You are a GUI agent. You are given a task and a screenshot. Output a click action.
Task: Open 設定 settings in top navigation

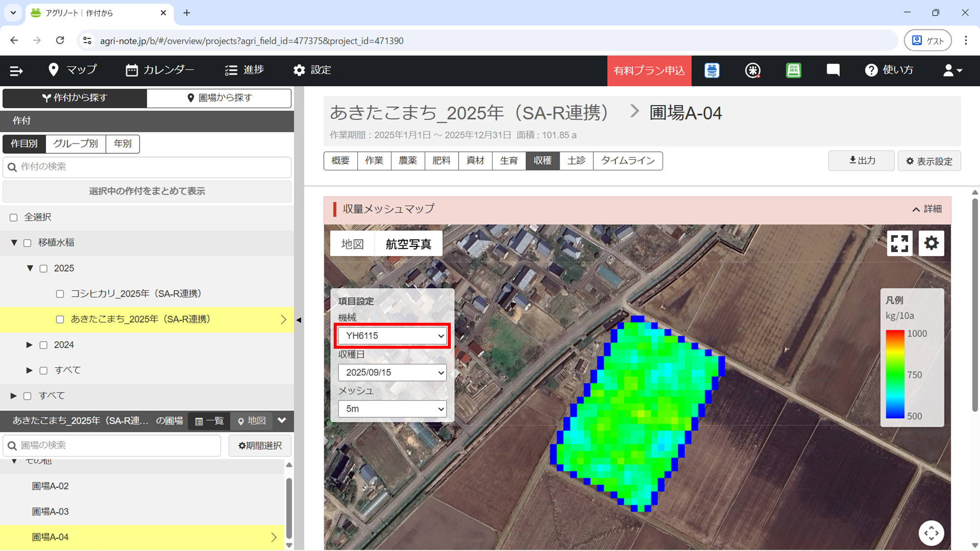coord(312,70)
